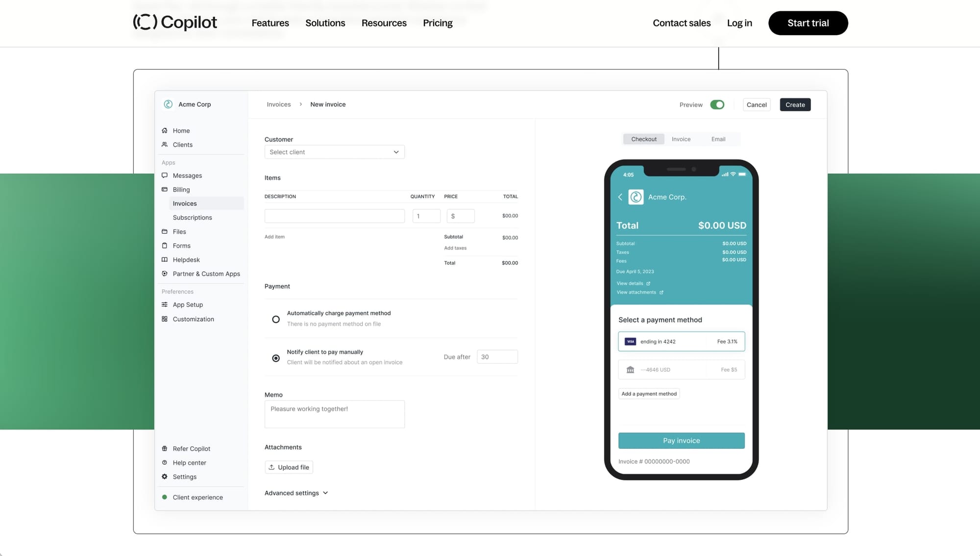Click Upload file attachment button
The width and height of the screenshot is (980, 556).
tap(288, 466)
